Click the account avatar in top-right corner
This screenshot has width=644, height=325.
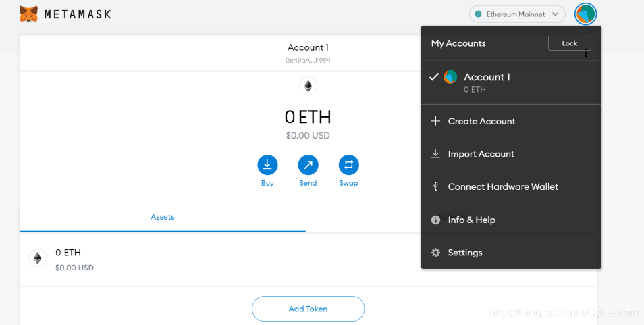[585, 14]
